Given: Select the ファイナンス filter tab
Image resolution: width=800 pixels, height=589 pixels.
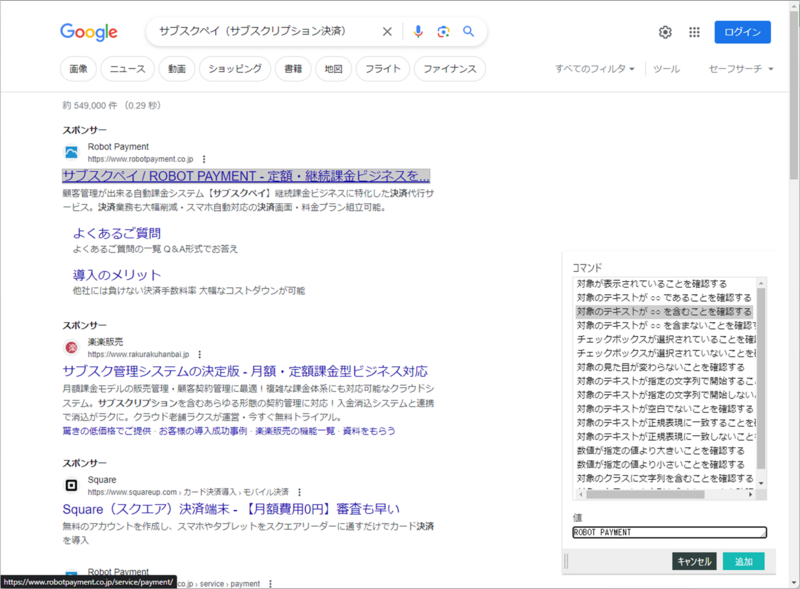Looking at the screenshot, I should [450, 69].
